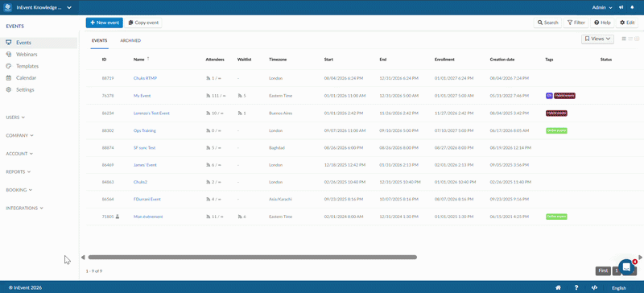This screenshot has height=293, width=644.
Task: Click the Search button
Action: click(x=547, y=23)
